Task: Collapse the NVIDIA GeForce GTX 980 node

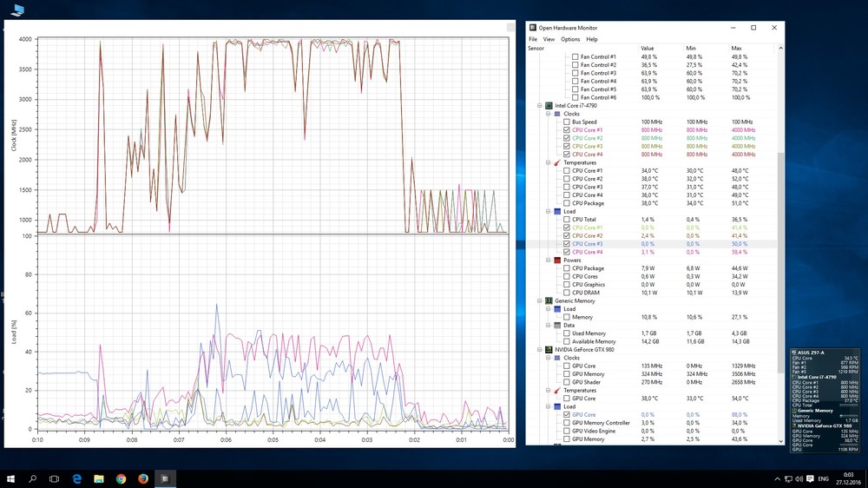Action: pyautogui.click(x=539, y=350)
